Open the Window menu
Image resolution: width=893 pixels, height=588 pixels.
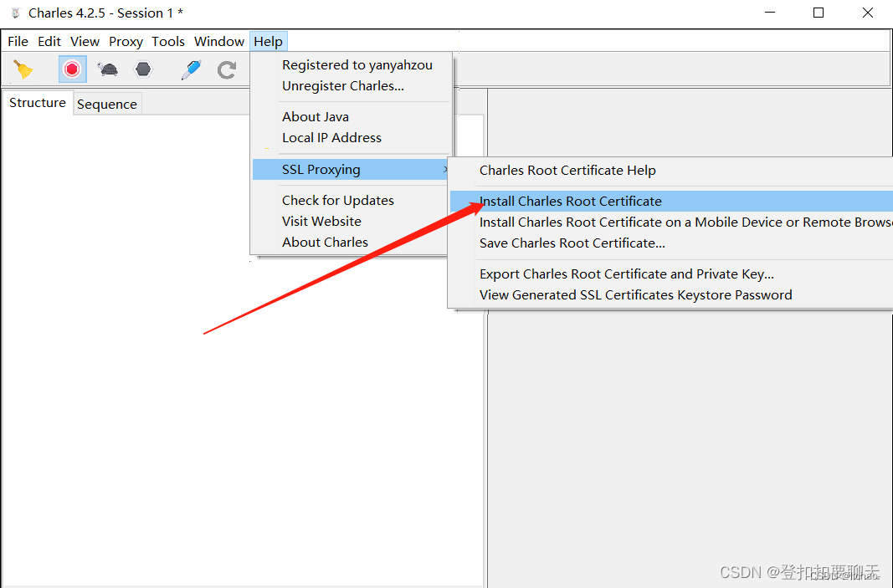[x=219, y=42]
